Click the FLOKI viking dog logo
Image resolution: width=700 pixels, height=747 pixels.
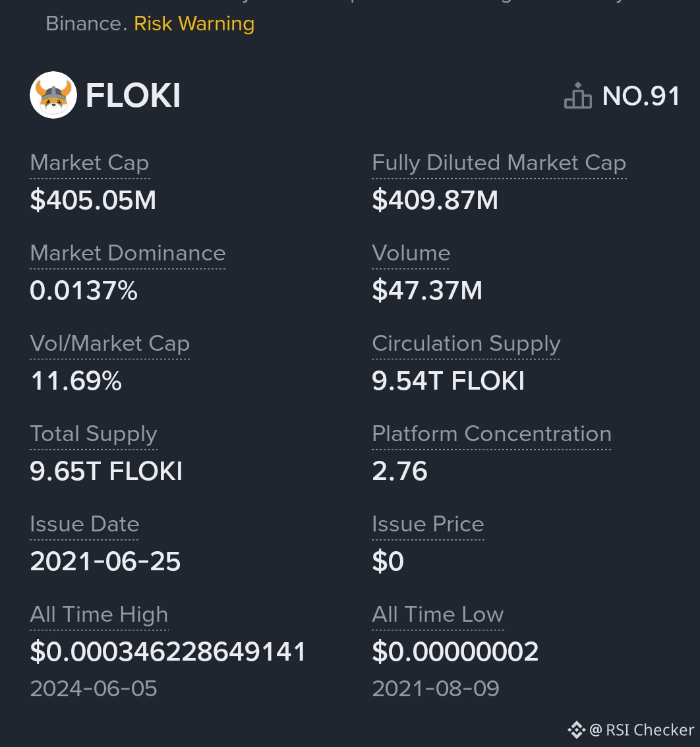[x=53, y=96]
